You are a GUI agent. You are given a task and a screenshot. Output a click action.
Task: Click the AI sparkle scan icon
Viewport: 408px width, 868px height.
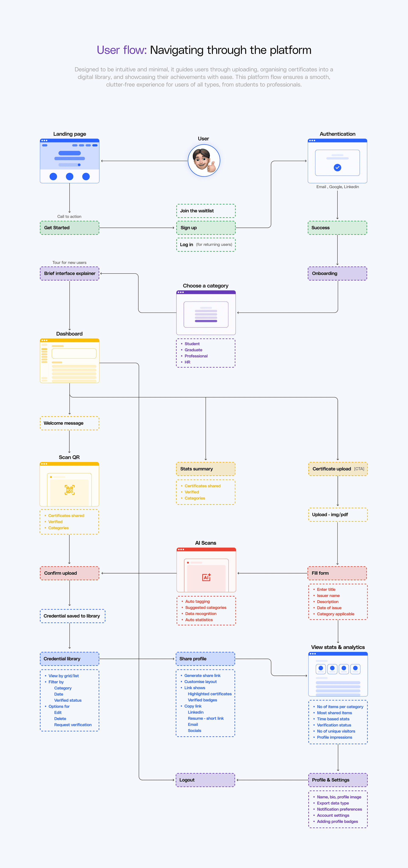pyautogui.click(x=206, y=577)
